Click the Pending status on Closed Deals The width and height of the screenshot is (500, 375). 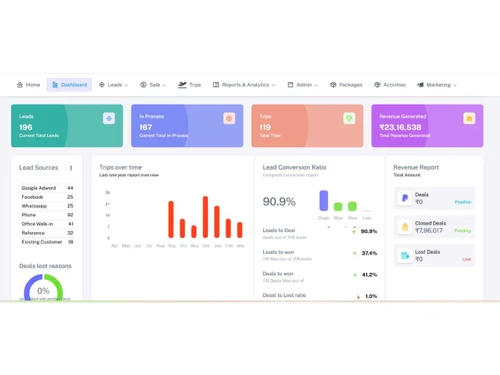click(463, 231)
